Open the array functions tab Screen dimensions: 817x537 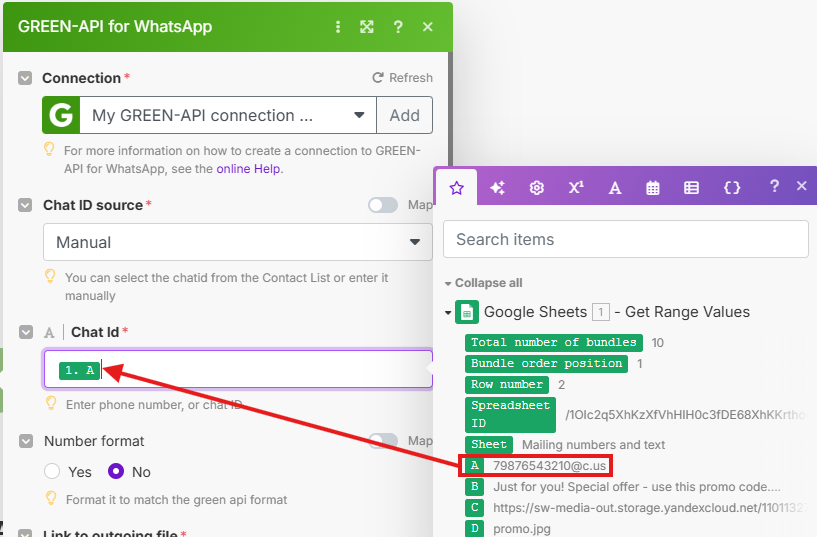click(691, 187)
